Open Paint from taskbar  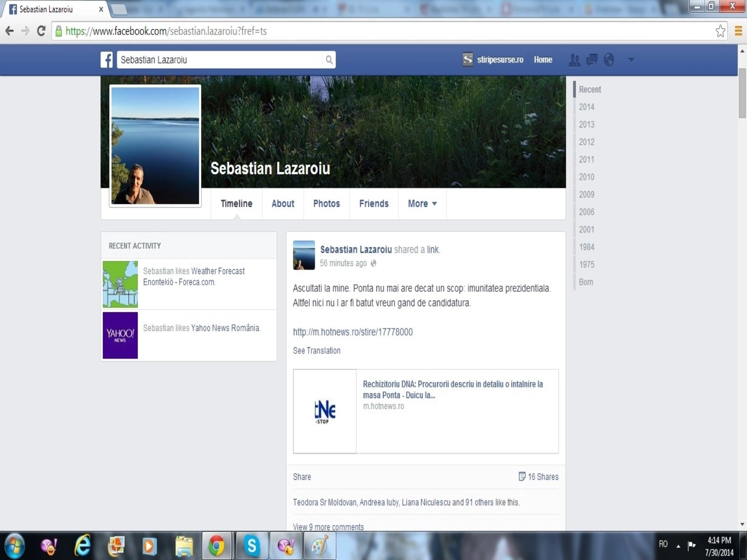[x=320, y=546]
